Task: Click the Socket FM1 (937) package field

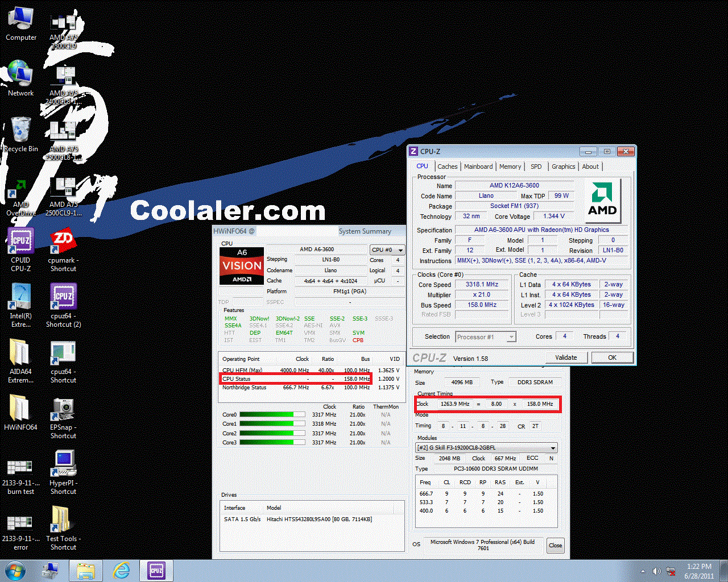Action: [514, 206]
